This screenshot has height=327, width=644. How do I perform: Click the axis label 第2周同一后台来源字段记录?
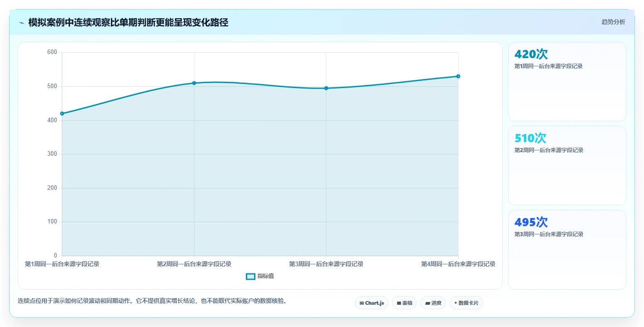tap(194, 264)
